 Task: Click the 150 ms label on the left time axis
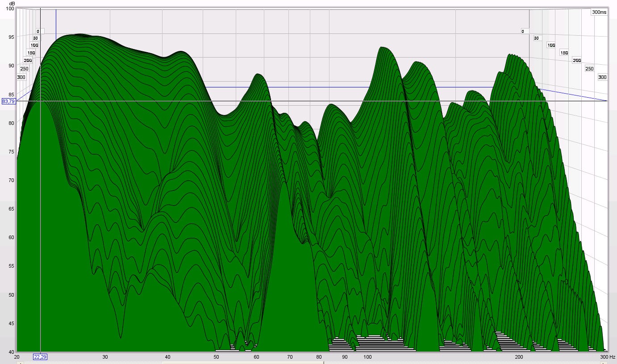(31, 53)
